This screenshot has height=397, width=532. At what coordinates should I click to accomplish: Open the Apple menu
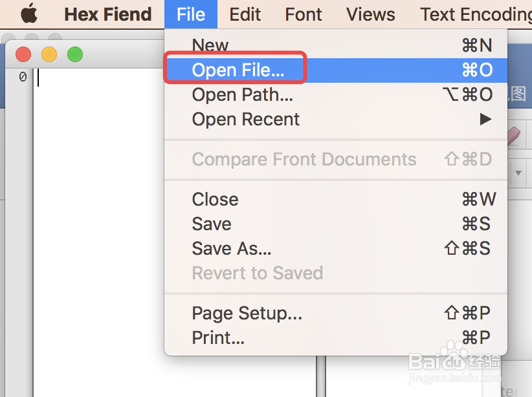29,14
